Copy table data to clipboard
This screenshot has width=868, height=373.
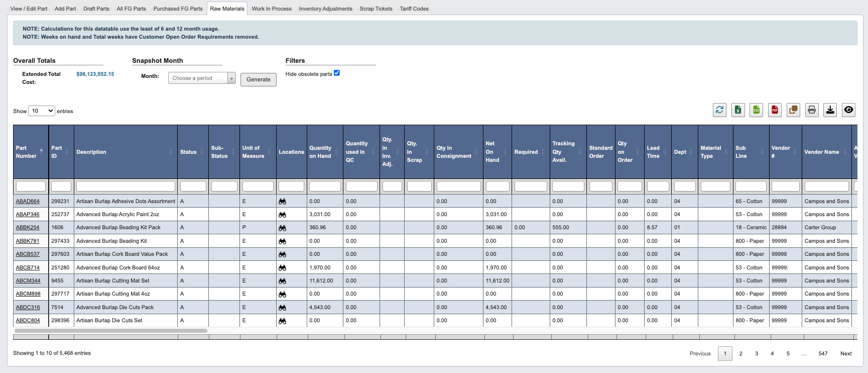point(793,110)
